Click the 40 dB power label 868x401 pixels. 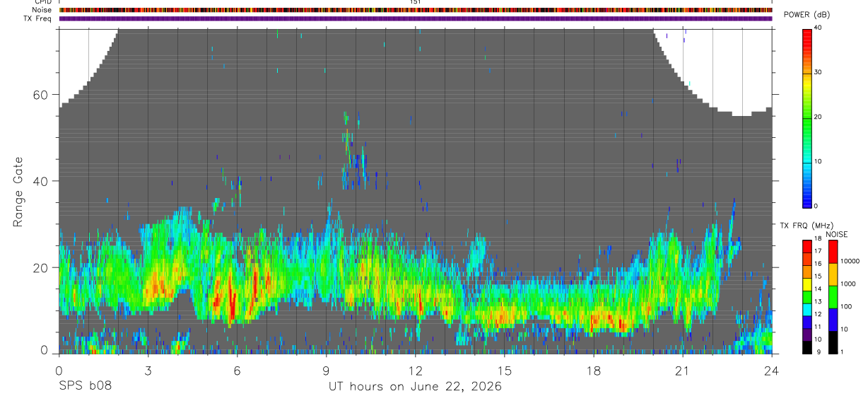pos(818,28)
